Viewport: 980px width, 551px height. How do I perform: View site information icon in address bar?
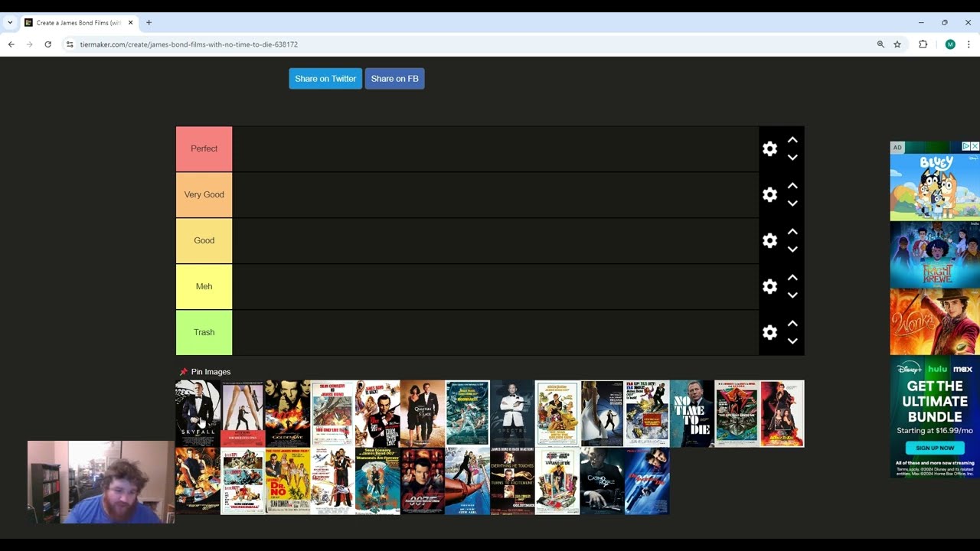[x=70, y=44]
